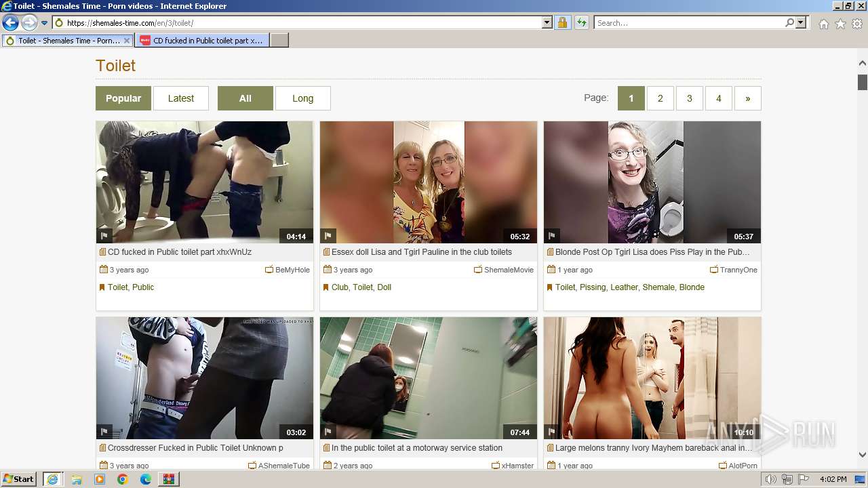Go to next pages with »
Screen dimensions: 868x488
pyautogui.click(x=747, y=98)
